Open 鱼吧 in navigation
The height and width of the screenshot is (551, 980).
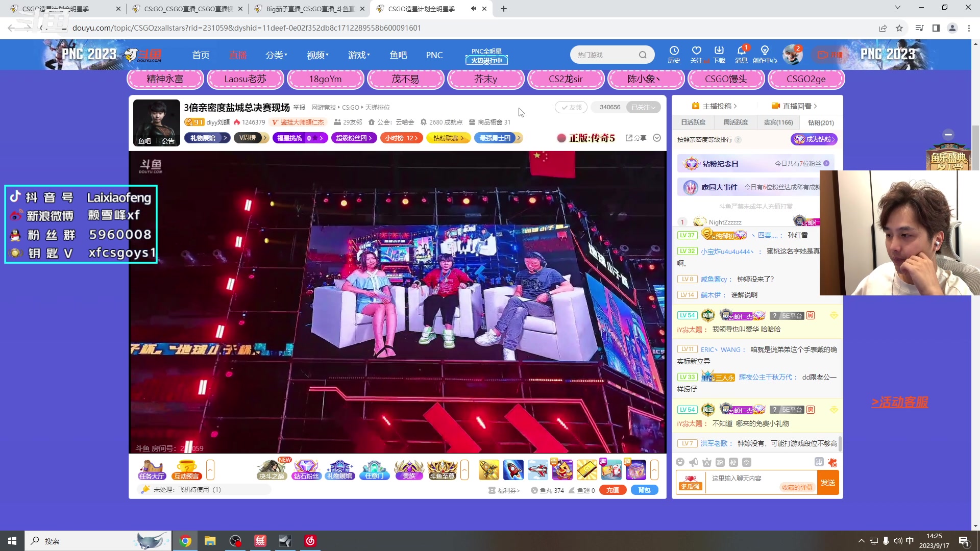(x=398, y=55)
